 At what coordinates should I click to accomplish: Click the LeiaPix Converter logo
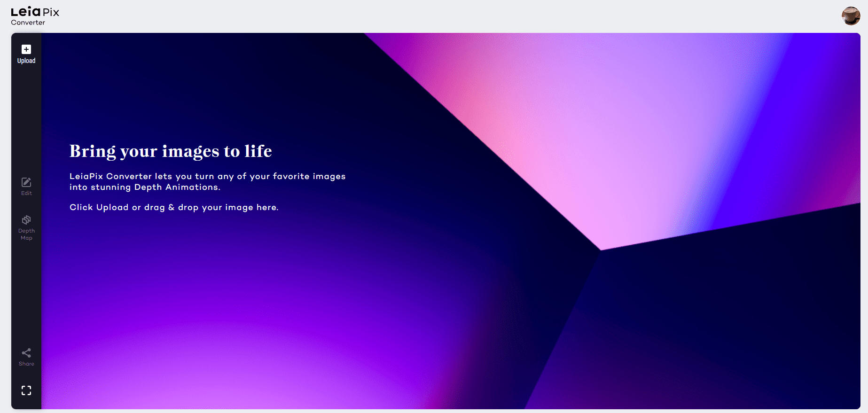(35, 16)
